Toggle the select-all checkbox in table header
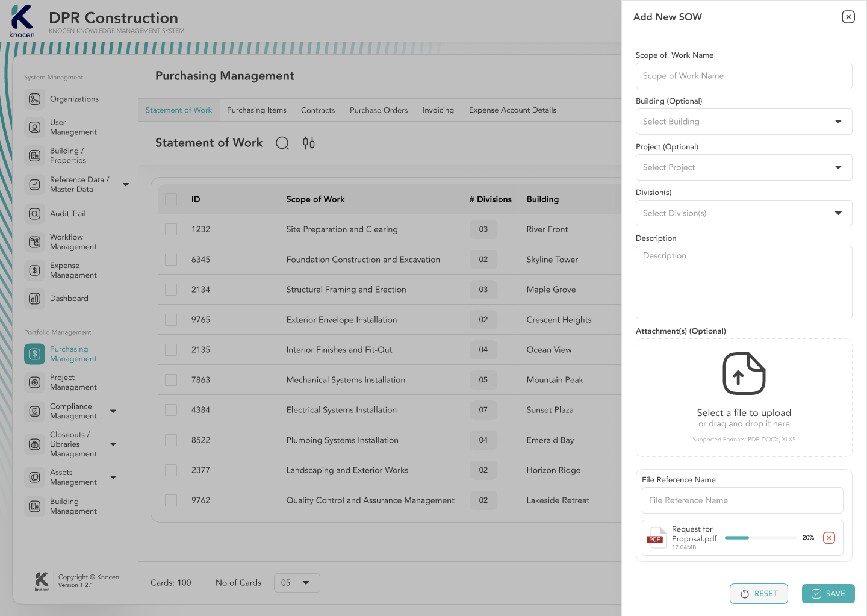 pos(171,199)
